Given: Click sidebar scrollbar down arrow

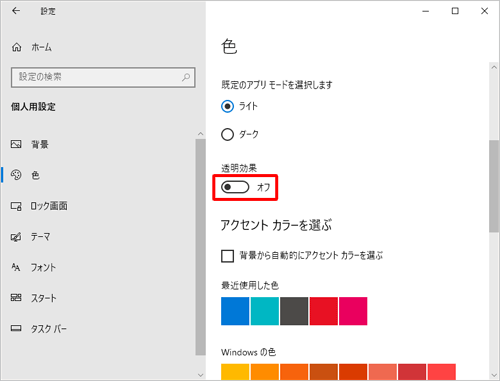Looking at the screenshot, I should coord(200,375).
